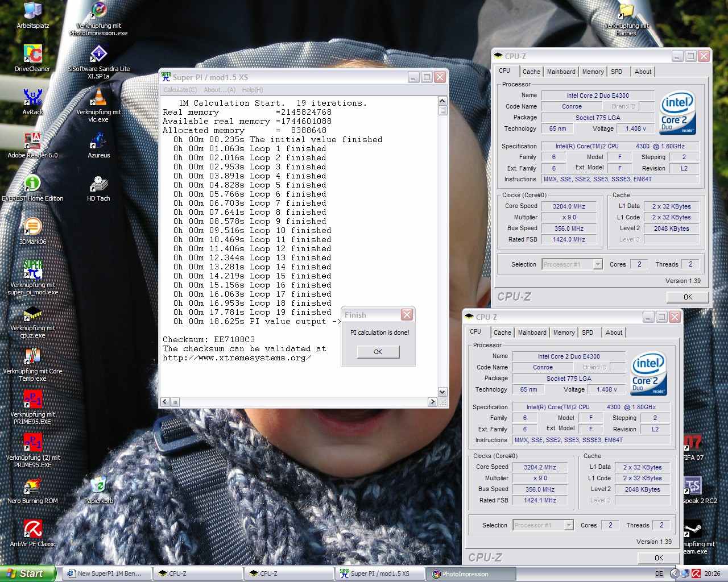Open SiSoftware Sandra Lite icon

[98, 62]
